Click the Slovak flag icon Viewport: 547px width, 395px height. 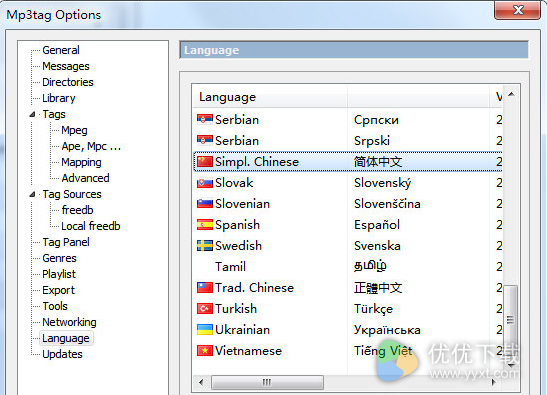click(205, 183)
